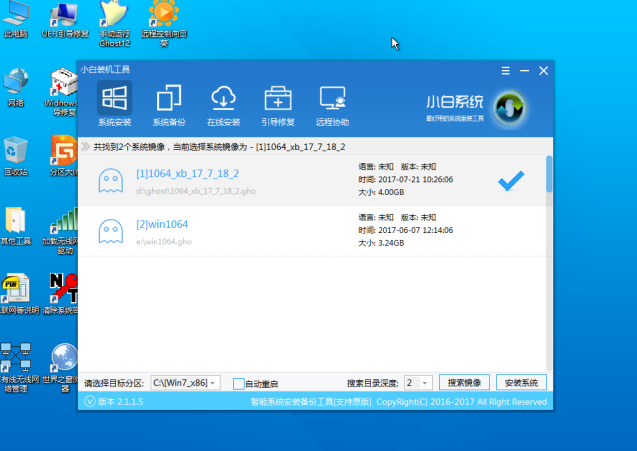
Task: Select the [2]win1064 image entry
Action: (312, 231)
